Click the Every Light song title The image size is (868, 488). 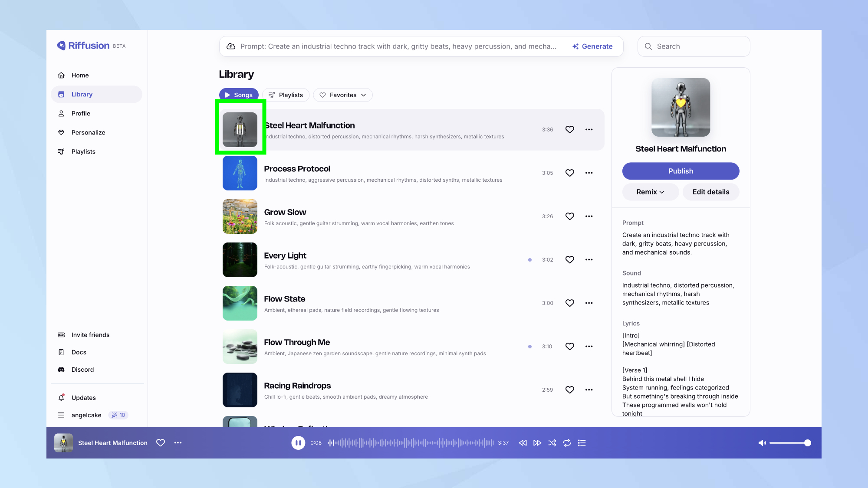(285, 255)
